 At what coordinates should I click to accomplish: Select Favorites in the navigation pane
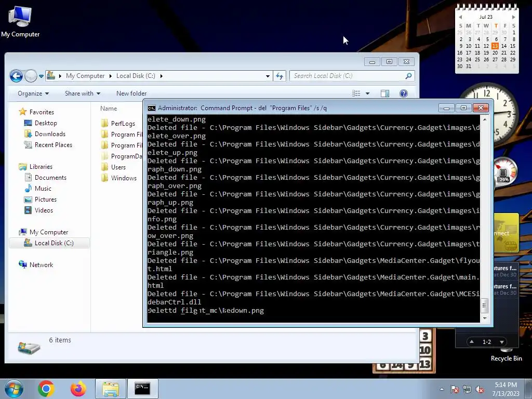[36, 112]
